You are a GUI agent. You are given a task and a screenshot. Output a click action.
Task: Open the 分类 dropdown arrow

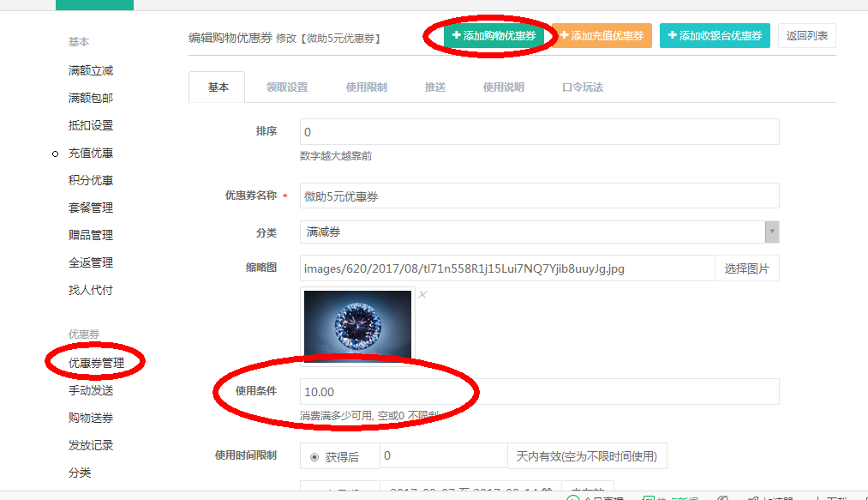coord(772,232)
